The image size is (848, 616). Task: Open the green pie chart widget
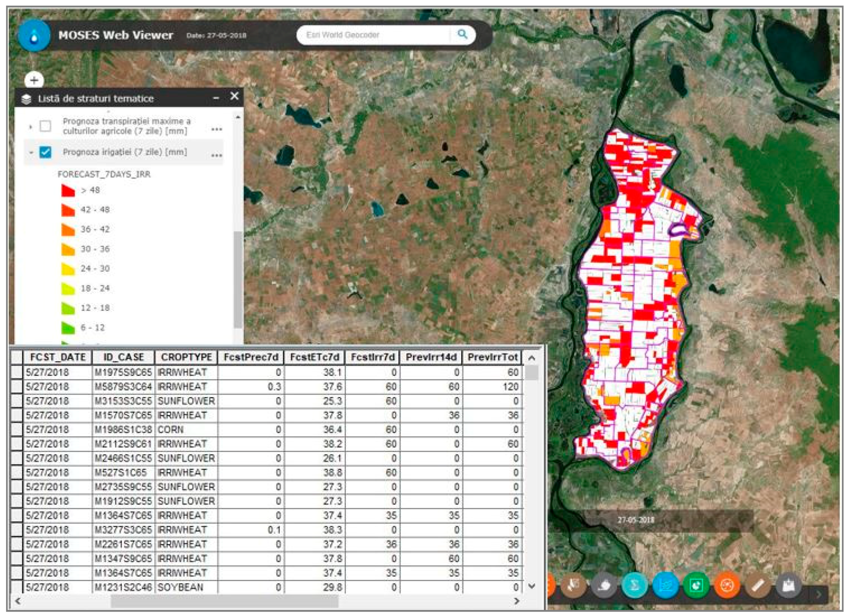[696, 585]
